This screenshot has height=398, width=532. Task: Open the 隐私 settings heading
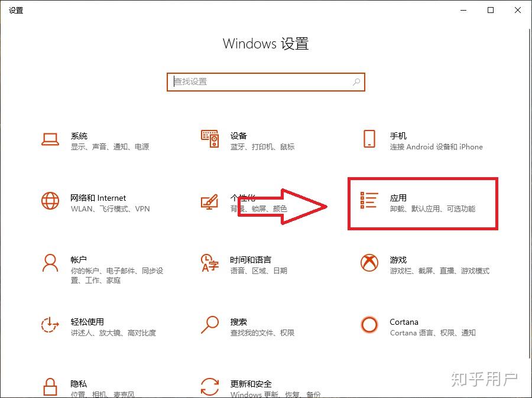pos(79,384)
